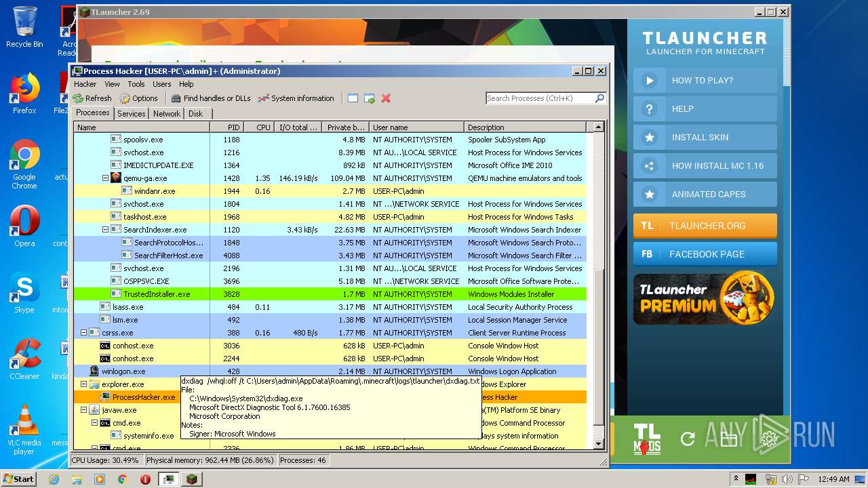
Task: Open the Help menu in Process Hacker
Action: click(186, 84)
